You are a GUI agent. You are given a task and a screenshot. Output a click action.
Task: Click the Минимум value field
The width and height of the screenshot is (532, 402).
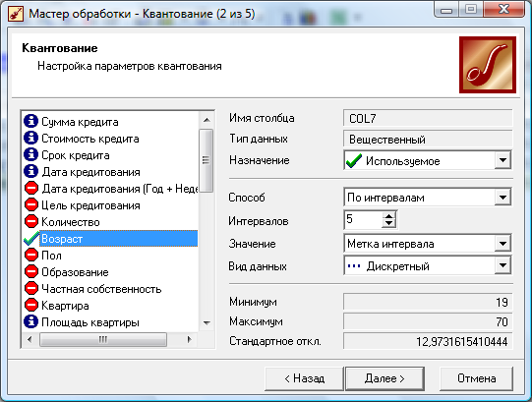point(428,302)
